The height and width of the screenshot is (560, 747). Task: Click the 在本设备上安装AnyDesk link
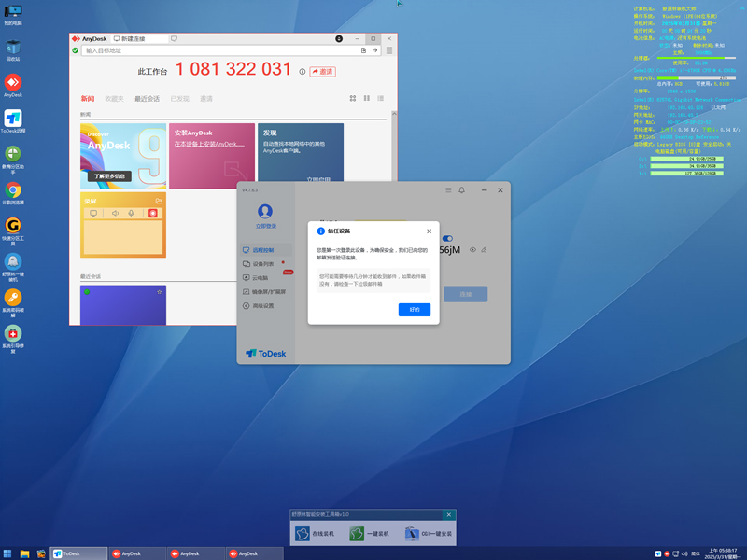click(x=209, y=144)
